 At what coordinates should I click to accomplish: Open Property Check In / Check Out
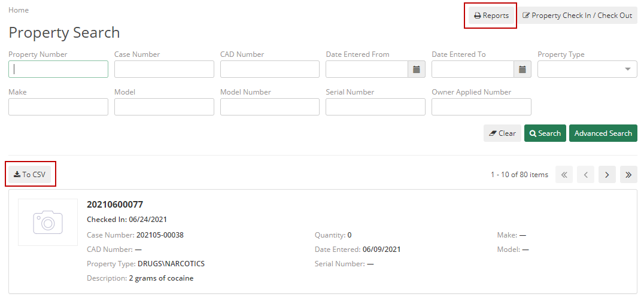click(x=577, y=16)
